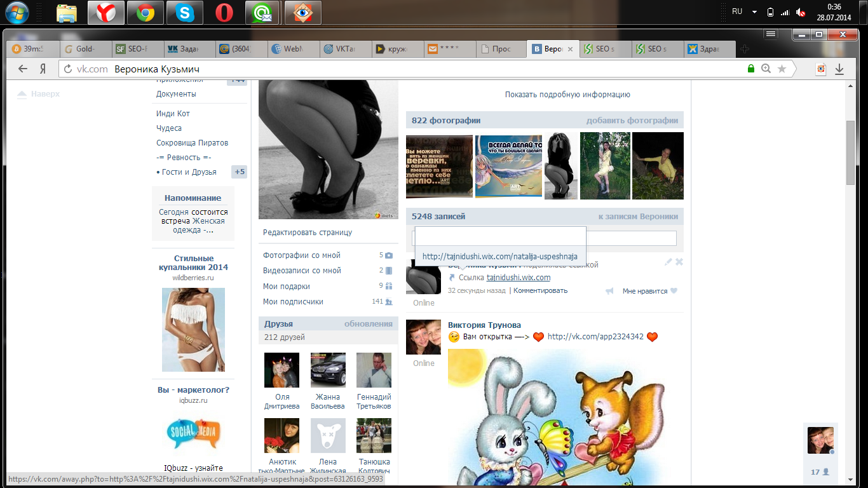Open Геннадий Третьяков's avatar
This screenshot has width=868, height=488.
point(374,370)
